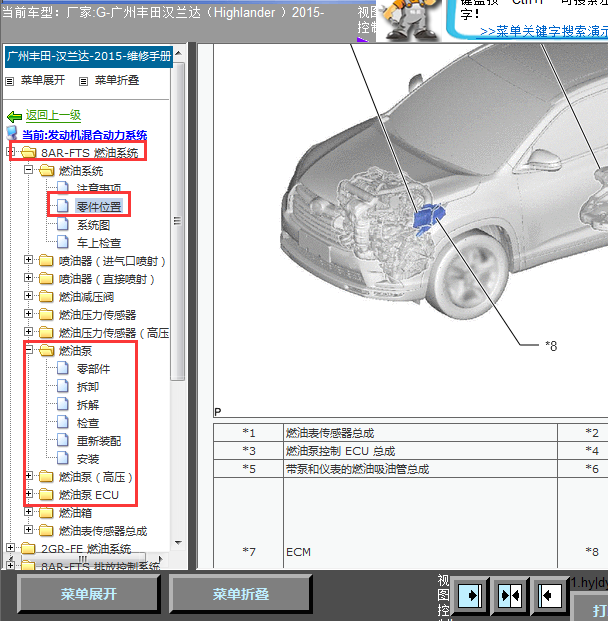The image size is (608, 621).
Task: Click the document icon beside 零件位置
Action: [63, 206]
